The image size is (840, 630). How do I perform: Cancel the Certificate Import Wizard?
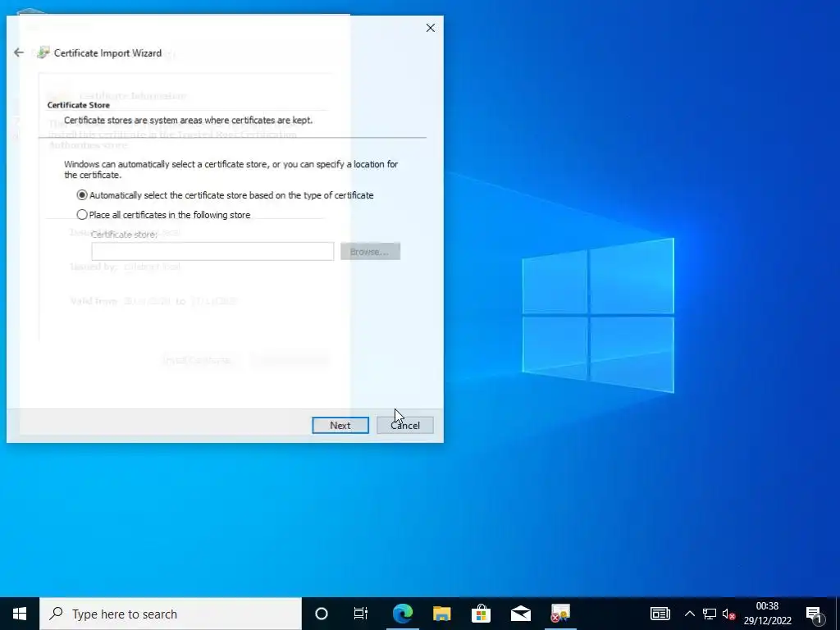[405, 426]
